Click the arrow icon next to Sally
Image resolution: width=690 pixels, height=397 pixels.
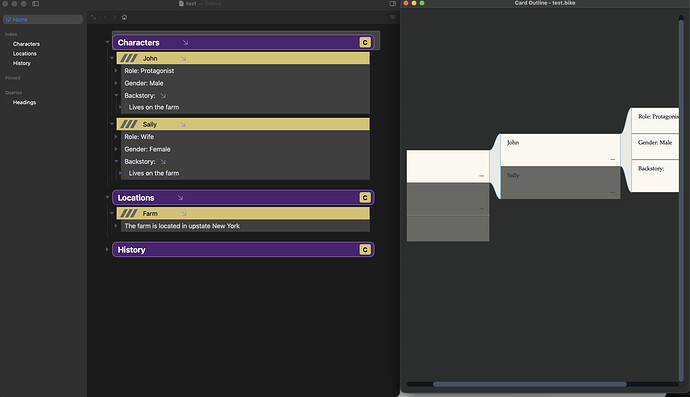[183, 125]
